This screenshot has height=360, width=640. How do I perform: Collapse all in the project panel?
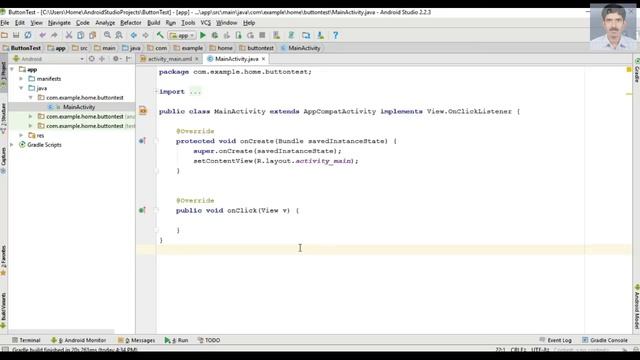(102, 59)
